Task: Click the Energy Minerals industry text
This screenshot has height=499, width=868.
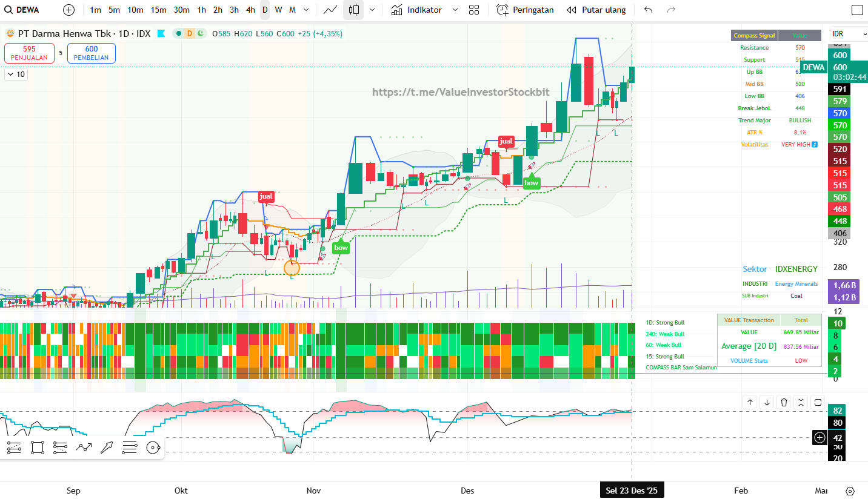Action: (796, 284)
